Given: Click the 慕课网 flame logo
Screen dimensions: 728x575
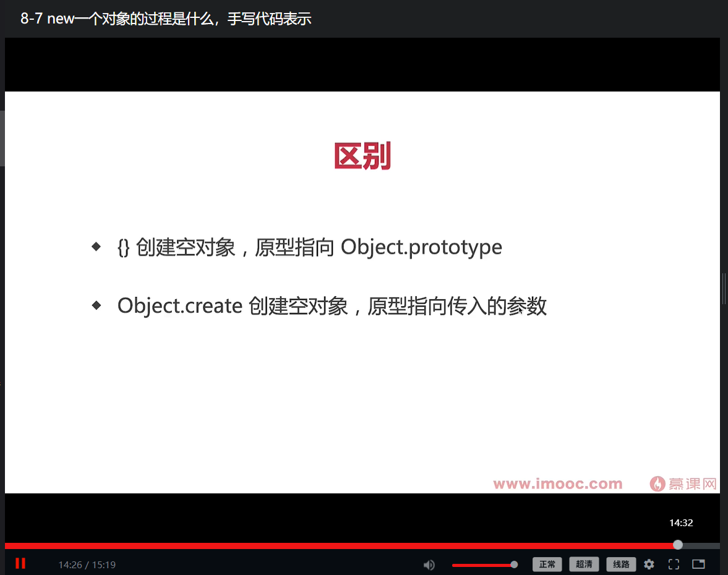Looking at the screenshot, I should 657,484.
